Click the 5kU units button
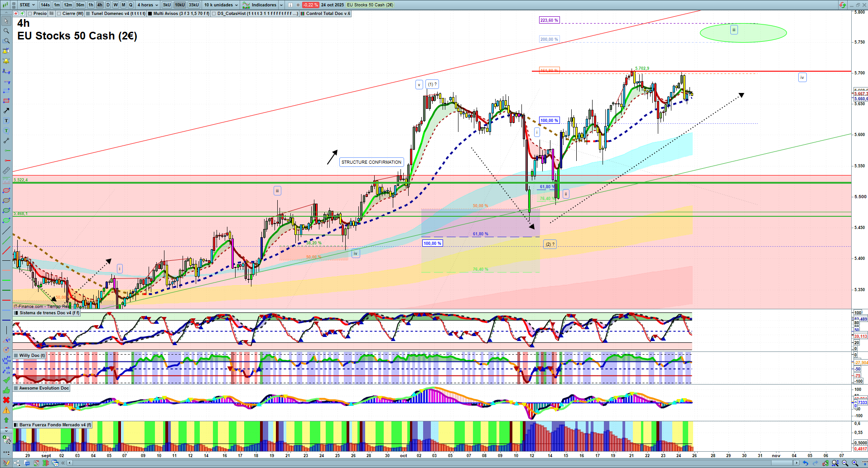868x468 pixels. [167, 5]
